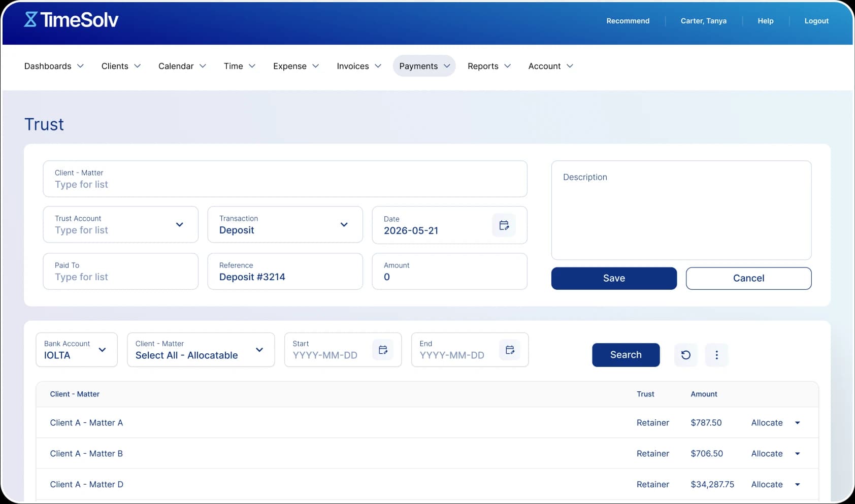Change the Bank Account from IOLTA
The image size is (855, 504).
tap(102, 350)
